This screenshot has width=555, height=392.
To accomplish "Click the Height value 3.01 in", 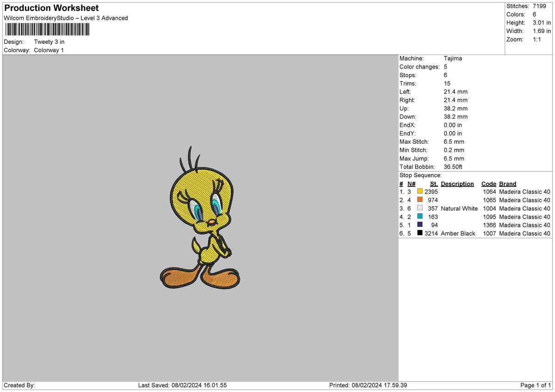I will pos(542,23).
